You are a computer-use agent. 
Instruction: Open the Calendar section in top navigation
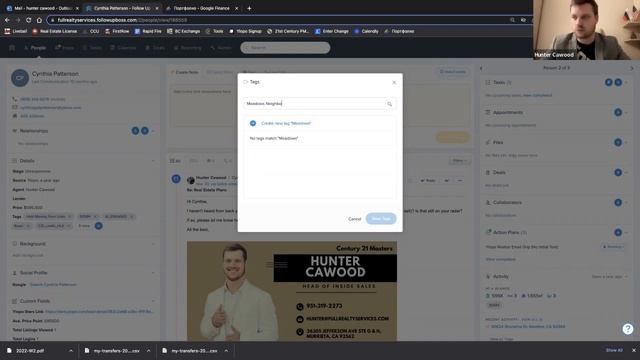pos(123,48)
